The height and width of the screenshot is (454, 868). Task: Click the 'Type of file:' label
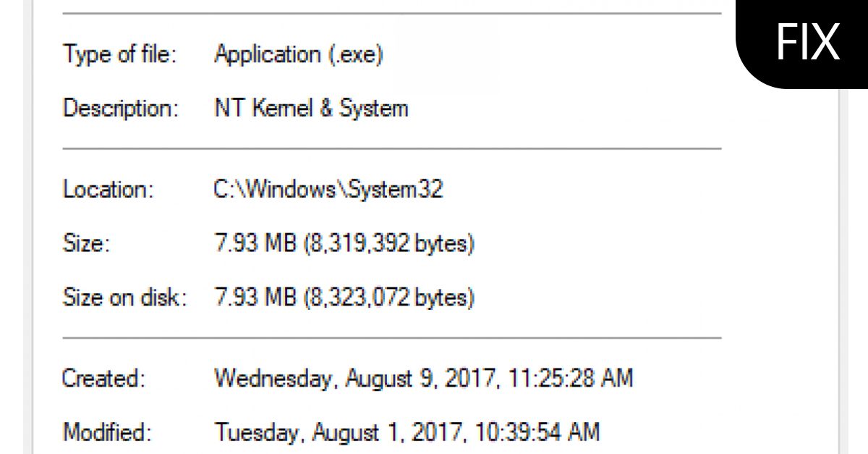(x=120, y=55)
